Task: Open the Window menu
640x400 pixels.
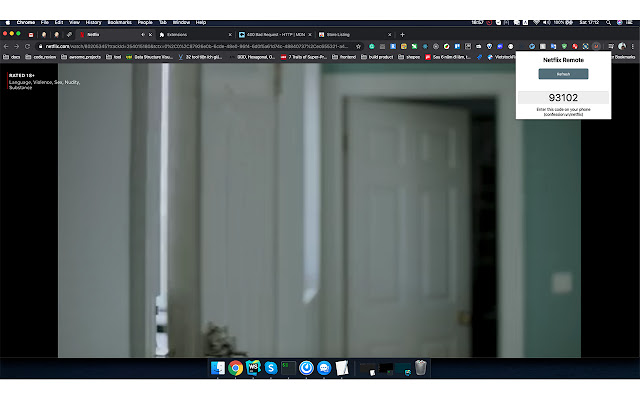Action: click(x=181, y=22)
